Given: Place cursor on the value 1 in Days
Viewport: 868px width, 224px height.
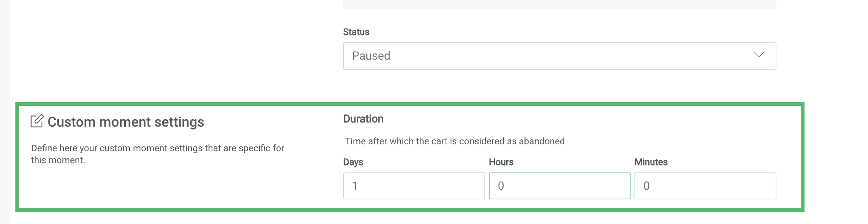Looking at the screenshot, I should pos(355,186).
